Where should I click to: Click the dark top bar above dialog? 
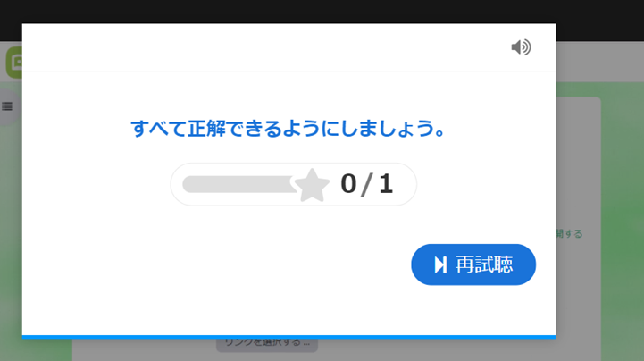click(322, 11)
